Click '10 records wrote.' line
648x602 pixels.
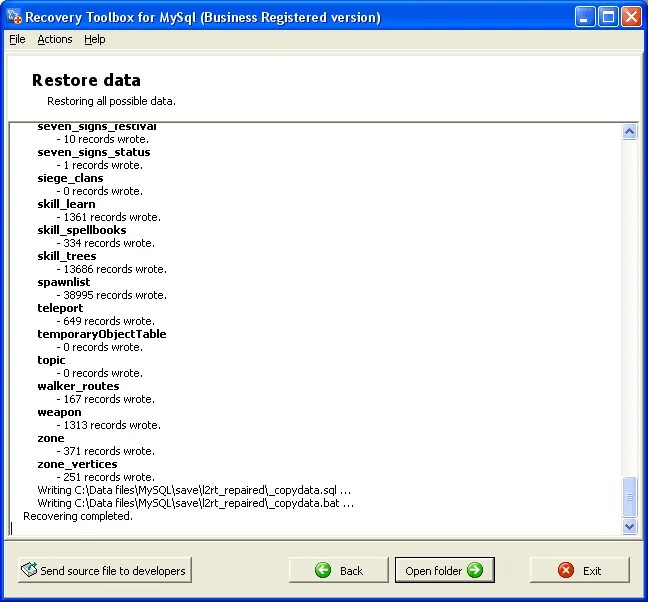(x=103, y=139)
